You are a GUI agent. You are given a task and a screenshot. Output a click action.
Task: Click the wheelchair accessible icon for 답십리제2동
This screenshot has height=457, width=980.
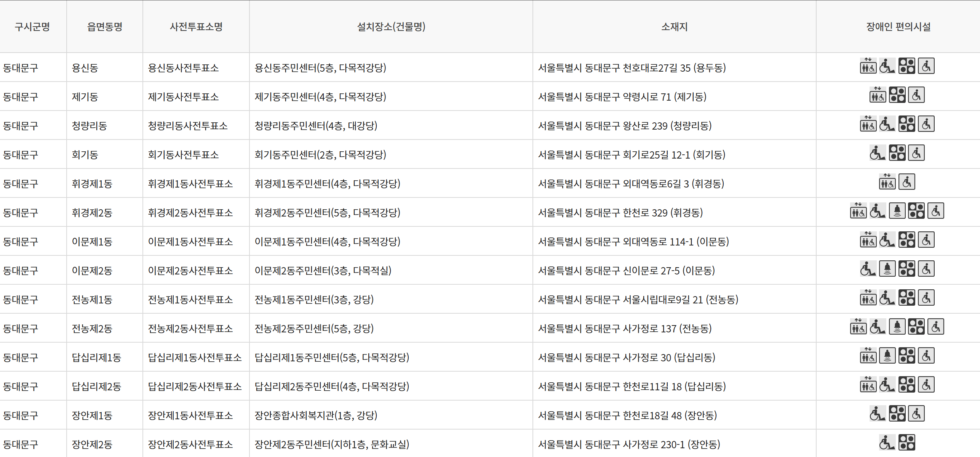pyautogui.click(x=926, y=385)
